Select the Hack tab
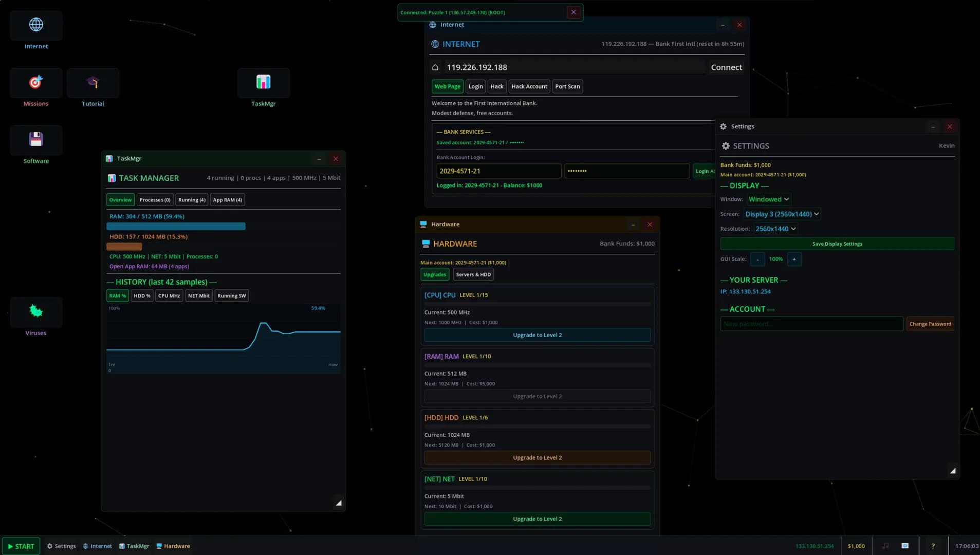Screen dimensions: 980x555 (497, 86)
